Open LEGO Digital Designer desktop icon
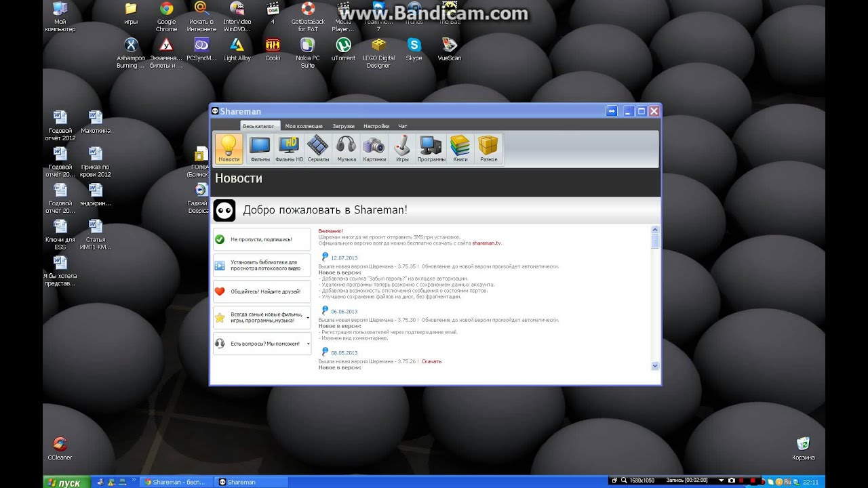Screen dimensions: 868x488 point(378,53)
